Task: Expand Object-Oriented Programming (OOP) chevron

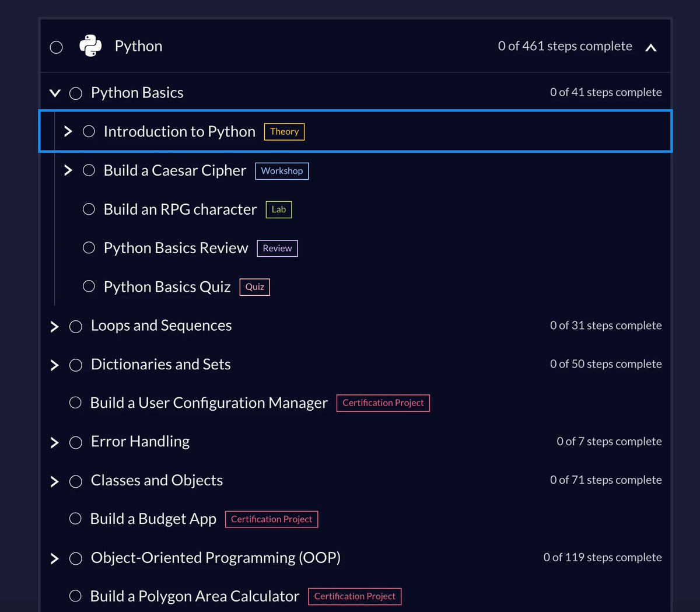Action: (x=55, y=558)
